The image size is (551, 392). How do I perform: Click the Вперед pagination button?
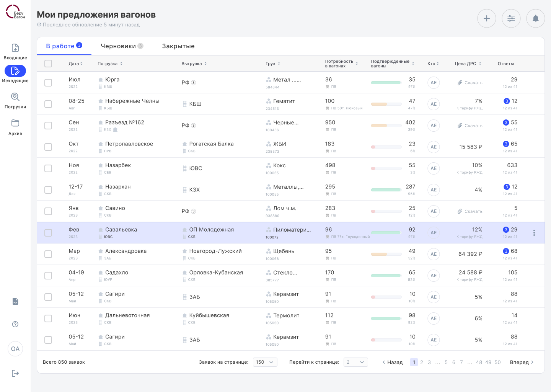(522, 362)
